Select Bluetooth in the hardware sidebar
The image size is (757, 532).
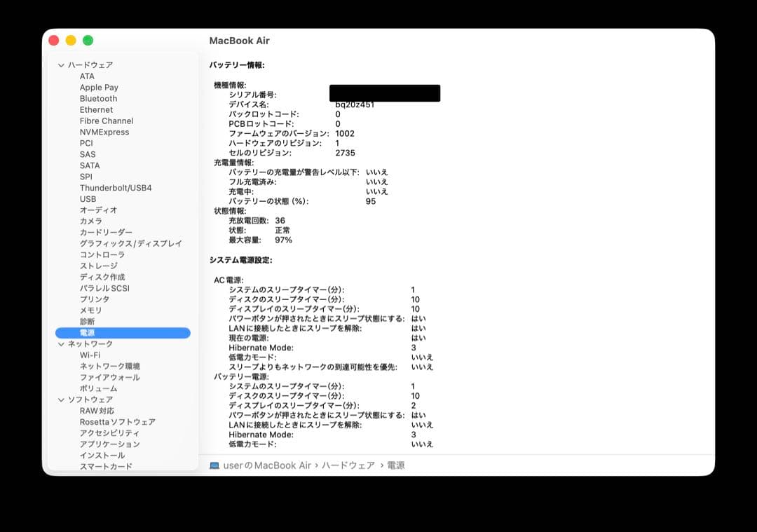[97, 98]
